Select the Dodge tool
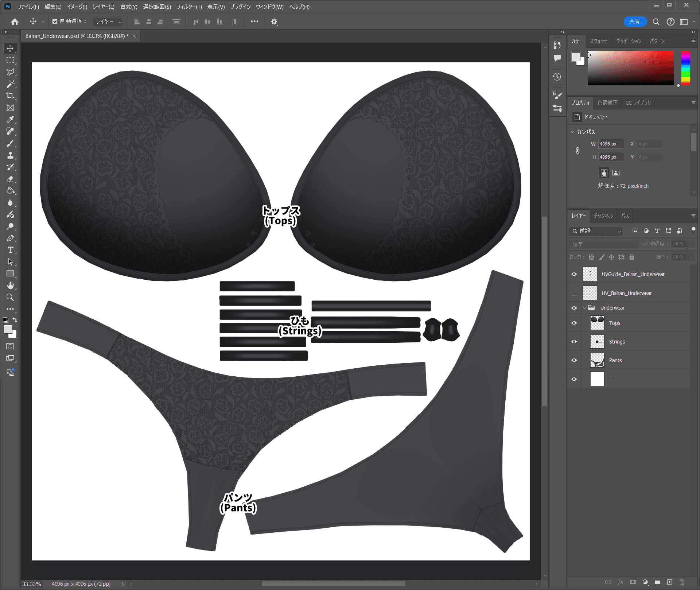Screen dimensions: 700x590 (10, 226)
